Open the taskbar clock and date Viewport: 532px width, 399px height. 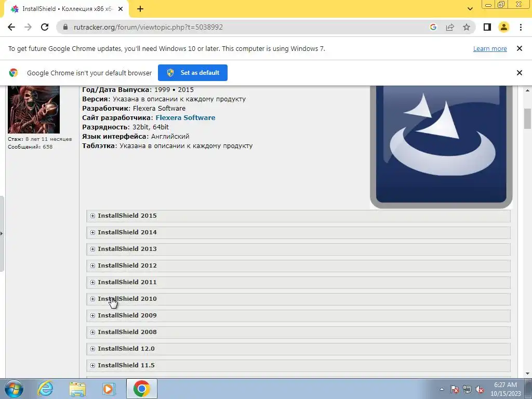click(x=505, y=389)
